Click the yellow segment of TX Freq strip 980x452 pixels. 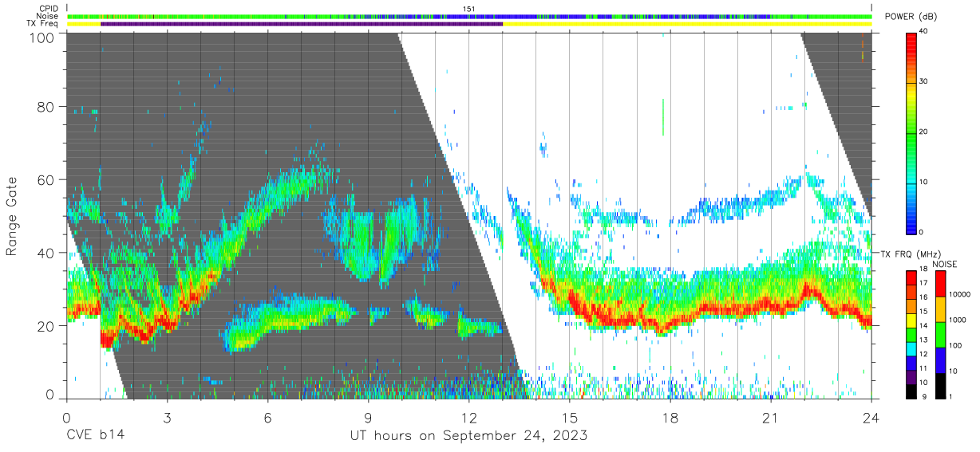(688, 24)
